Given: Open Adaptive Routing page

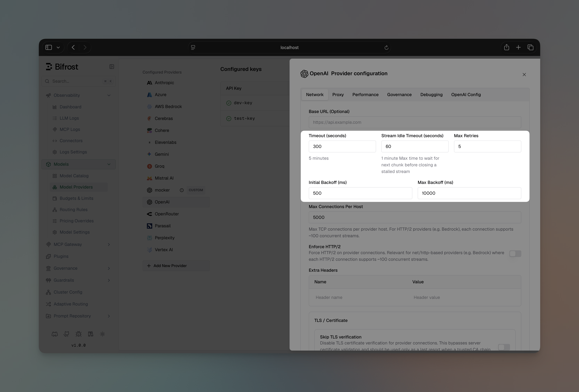Looking at the screenshot, I should 78,304.
